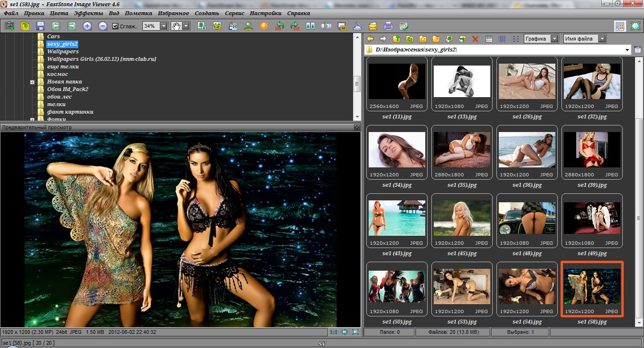
Task: Toggle the Сглаж. smoothing checkbox
Action: [116, 26]
